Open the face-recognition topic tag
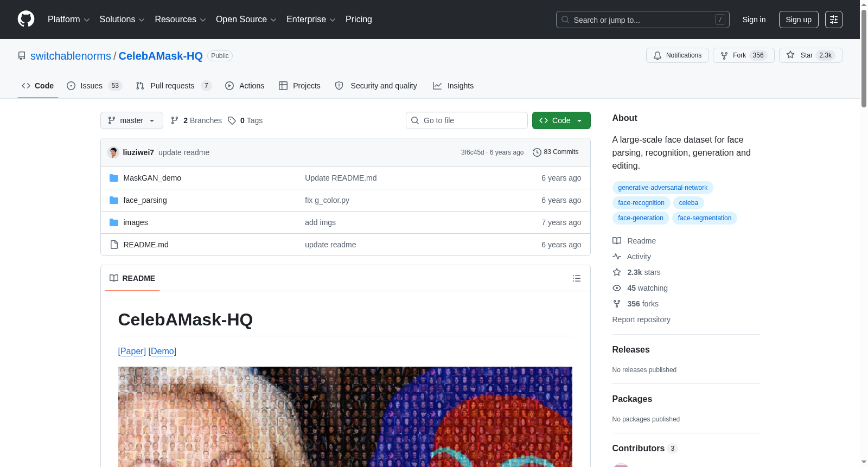Screen dimensions: 868x467 [641, 203]
